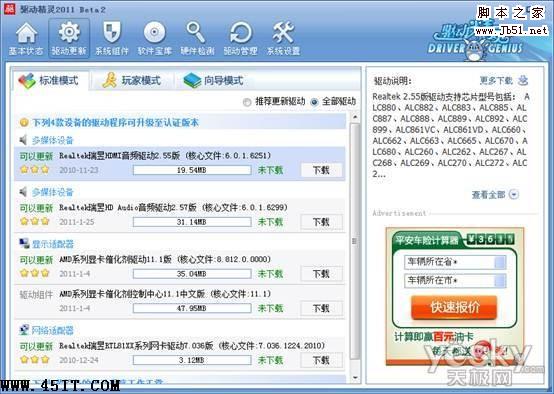554x394 pixels.
Task: Click the first 多媒体设备 speaker icon
Action: click(x=23, y=140)
